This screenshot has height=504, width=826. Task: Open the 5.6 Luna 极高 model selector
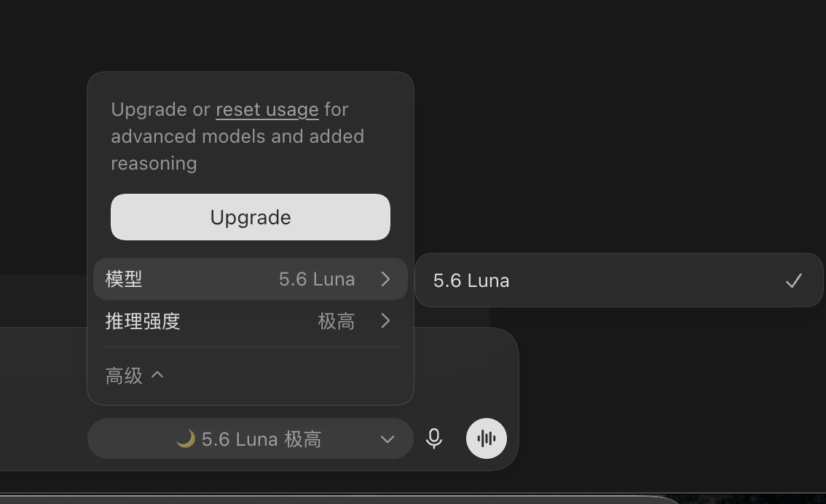coord(251,438)
